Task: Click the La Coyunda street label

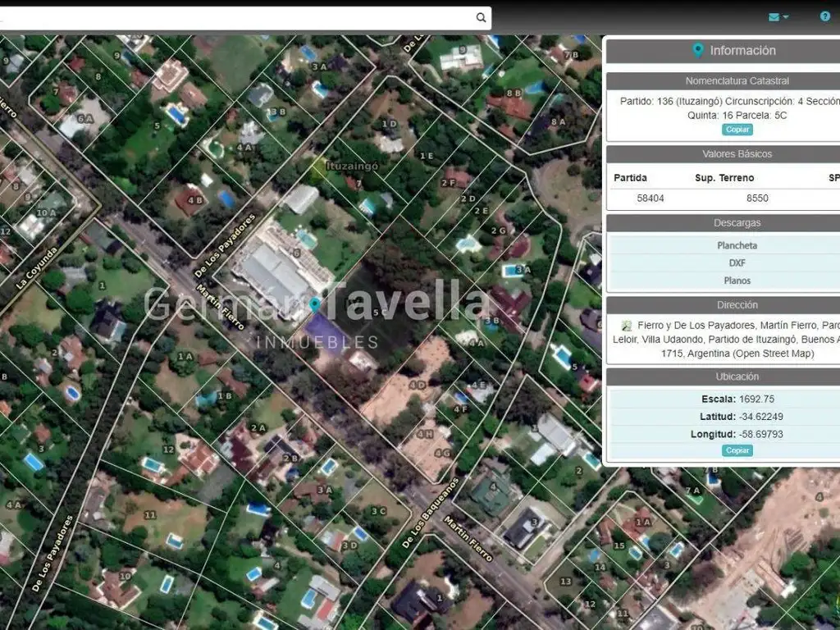Action: point(36,268)
